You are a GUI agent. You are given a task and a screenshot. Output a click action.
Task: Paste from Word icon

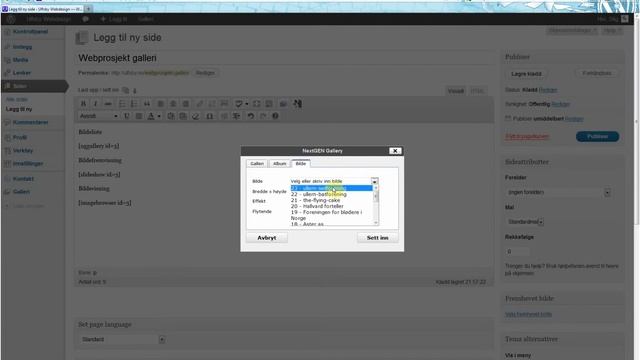click(183, 116)
